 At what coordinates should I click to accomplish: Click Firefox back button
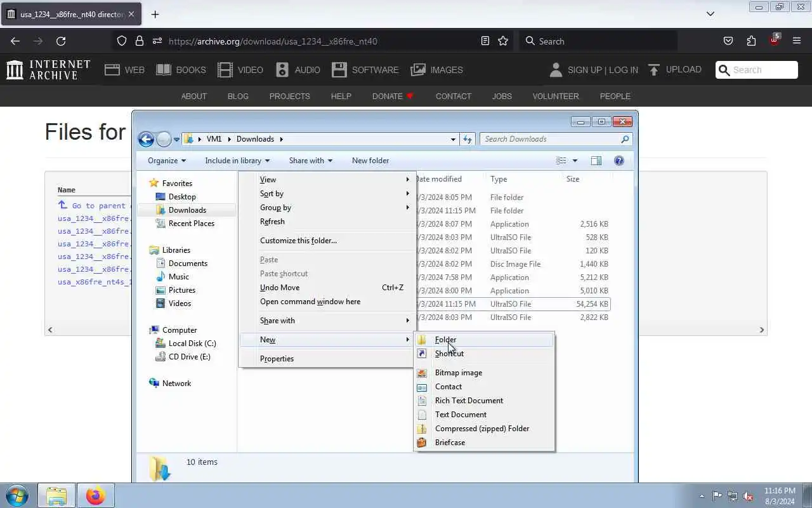click(15, 41)
